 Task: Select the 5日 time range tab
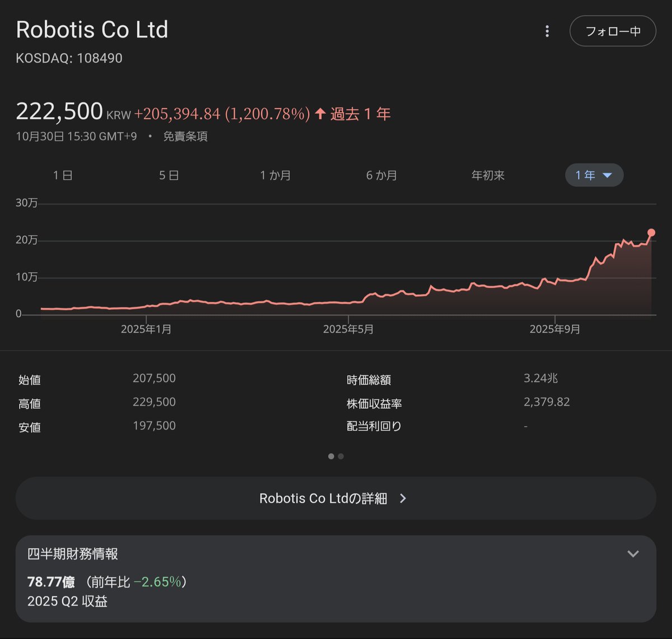[x=169, y=175]
